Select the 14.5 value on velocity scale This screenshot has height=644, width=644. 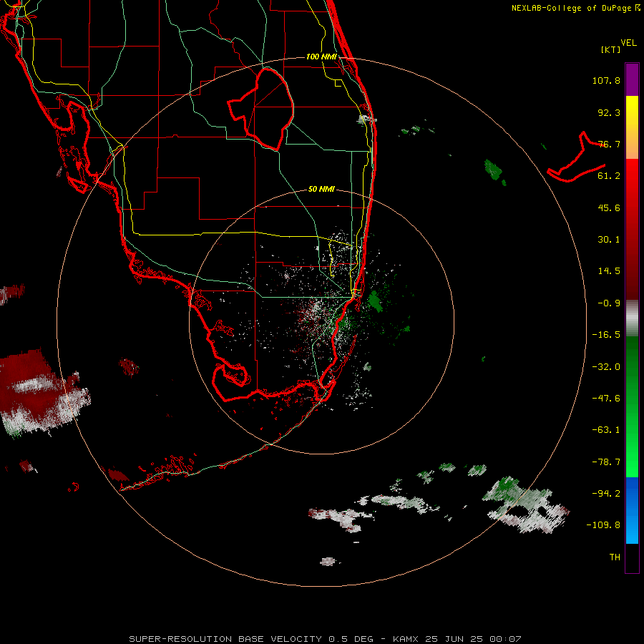609,271
